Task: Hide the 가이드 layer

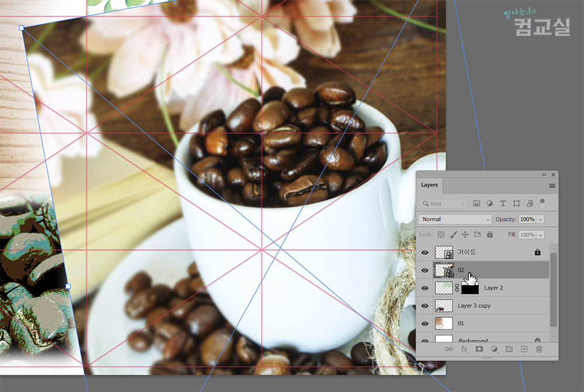Action: click(x=425, y=252)
